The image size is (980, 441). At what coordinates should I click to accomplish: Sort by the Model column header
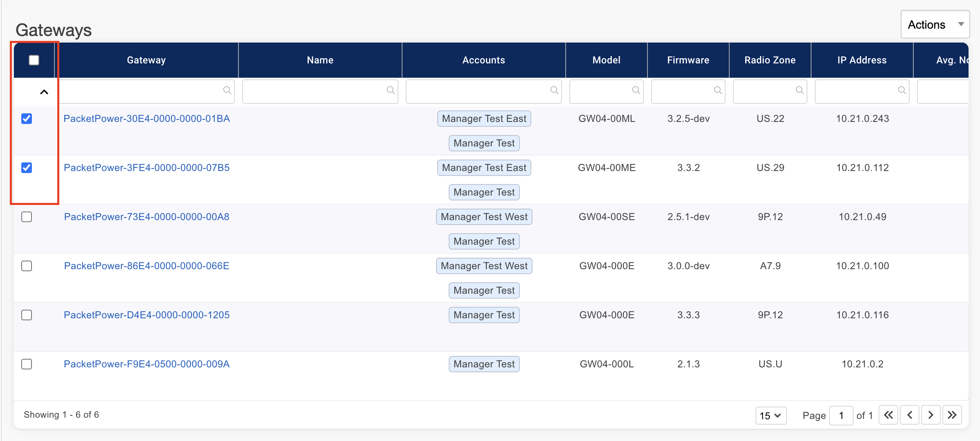pos(606,60)
